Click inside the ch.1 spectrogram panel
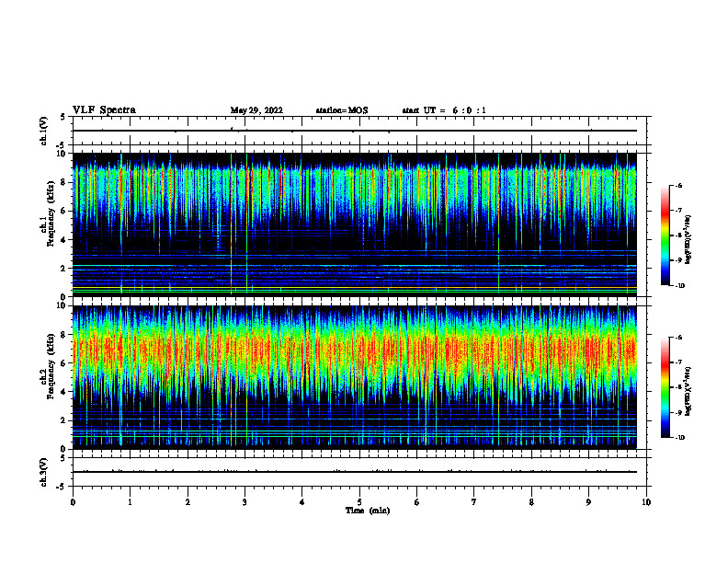 [x=355, y=224]
